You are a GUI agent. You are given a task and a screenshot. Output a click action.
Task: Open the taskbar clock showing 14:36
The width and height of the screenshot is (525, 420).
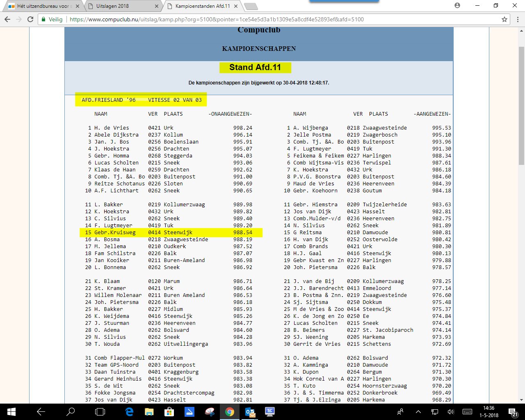click(488, 412)
